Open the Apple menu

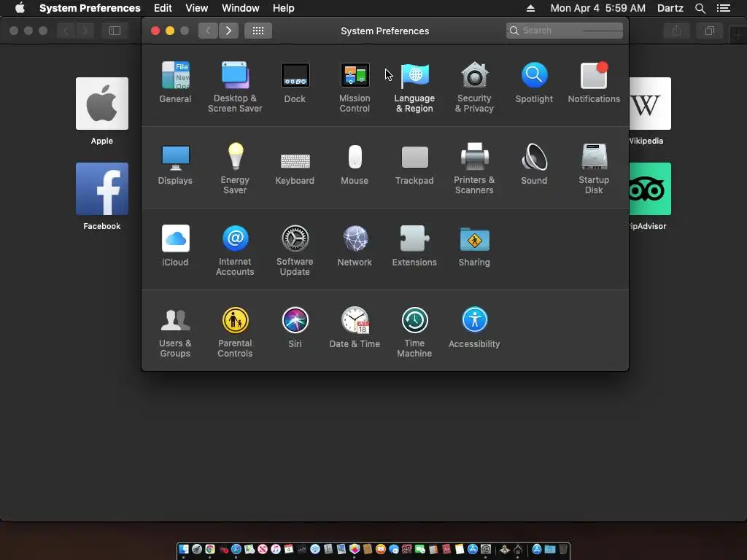pos(20,8)
